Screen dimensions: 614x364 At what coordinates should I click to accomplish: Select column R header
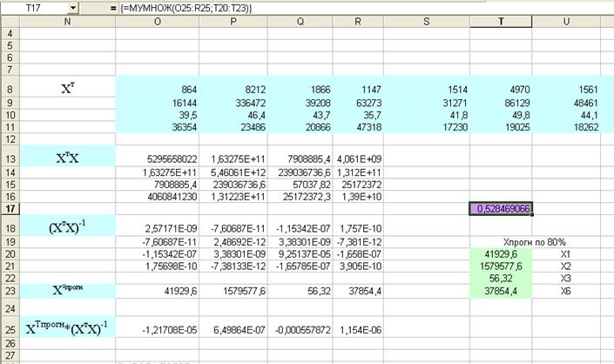[x=358, y=22]
